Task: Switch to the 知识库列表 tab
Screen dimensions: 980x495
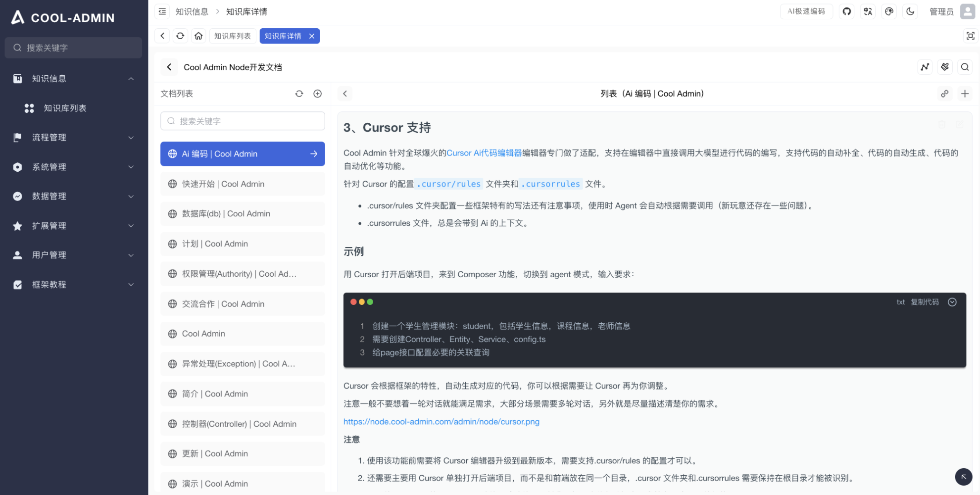Action: (x=233, y=36)
